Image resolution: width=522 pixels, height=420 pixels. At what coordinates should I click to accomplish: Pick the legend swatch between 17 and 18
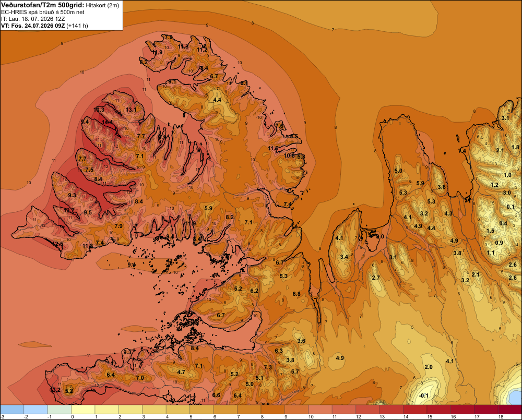click(486, 410)
